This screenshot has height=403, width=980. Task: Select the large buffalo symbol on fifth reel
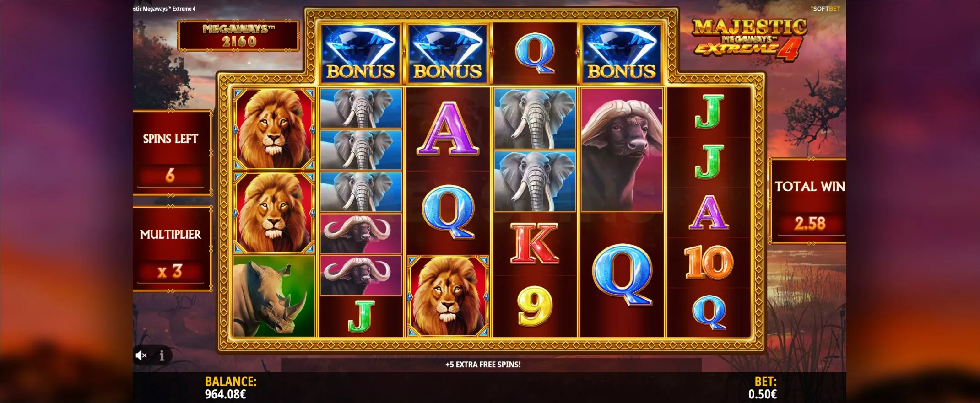coord(622,150)
